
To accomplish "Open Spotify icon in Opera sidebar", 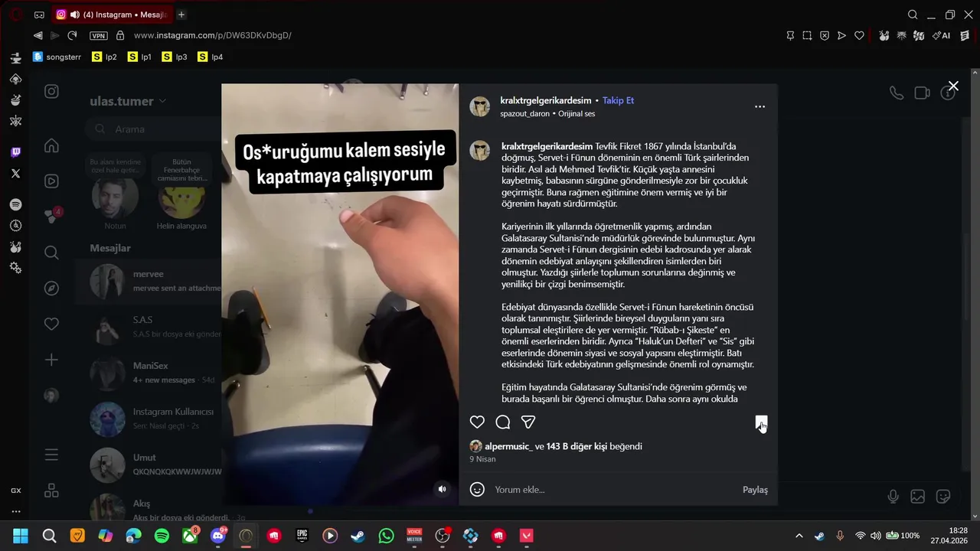I will [15, 204].
